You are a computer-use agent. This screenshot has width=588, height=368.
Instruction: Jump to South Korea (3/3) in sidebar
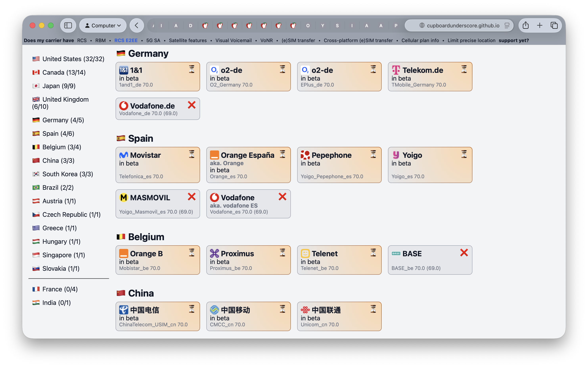(x=62, y=174)
